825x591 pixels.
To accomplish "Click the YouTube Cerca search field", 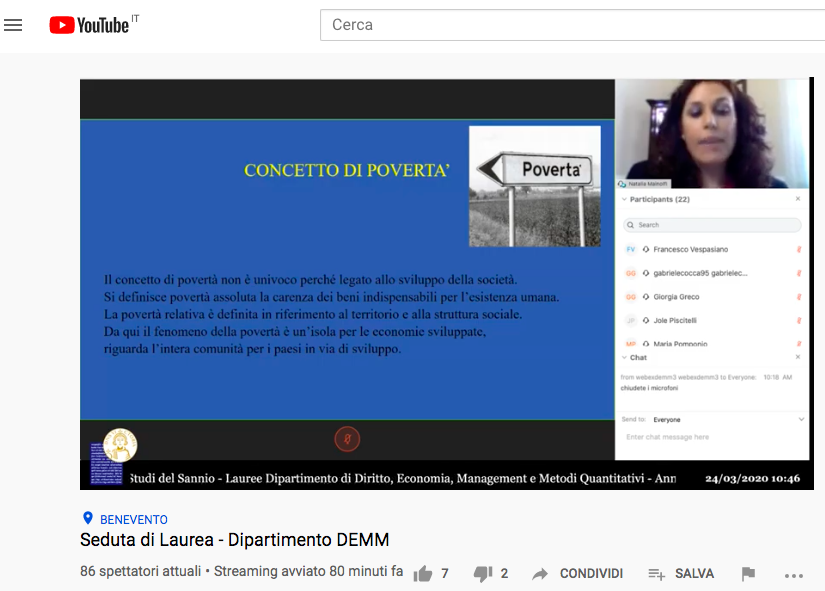I will [570, 25].
